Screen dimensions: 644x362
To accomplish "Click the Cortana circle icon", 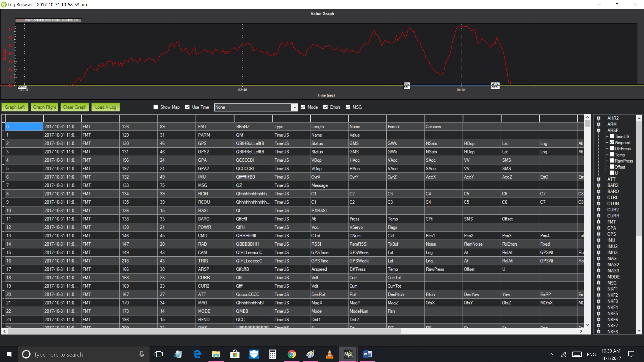I will pyautogui.click(x=26, y=354).
